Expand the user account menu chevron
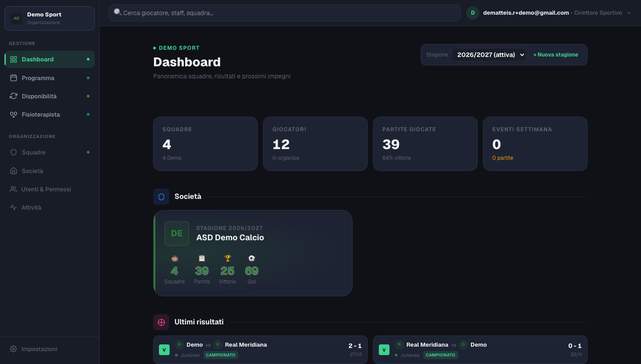 coord(629,13)
